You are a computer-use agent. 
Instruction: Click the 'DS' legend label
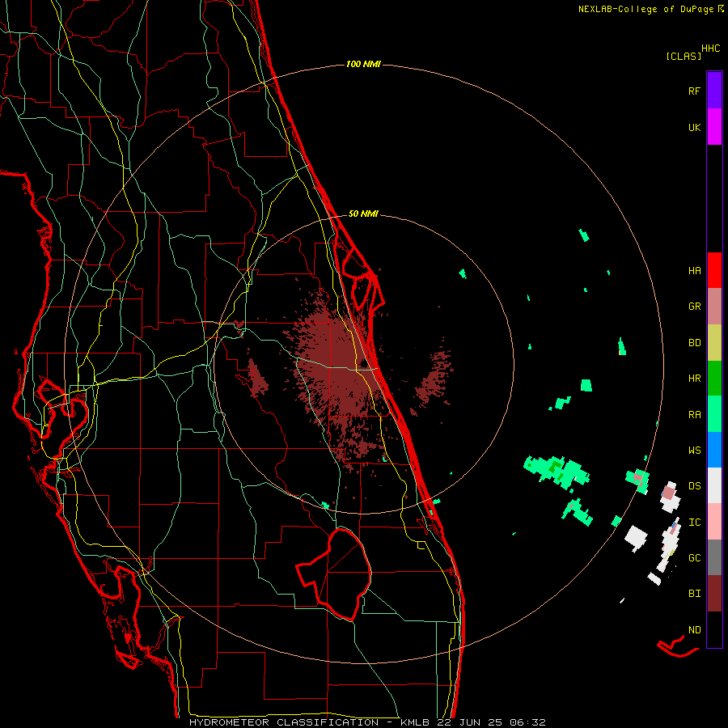point(694,486)
